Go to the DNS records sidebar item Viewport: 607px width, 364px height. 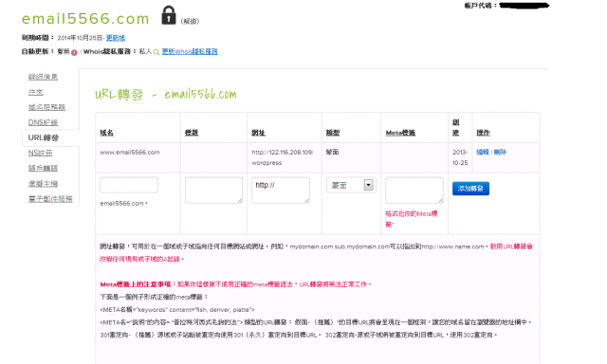click(43, 122)
